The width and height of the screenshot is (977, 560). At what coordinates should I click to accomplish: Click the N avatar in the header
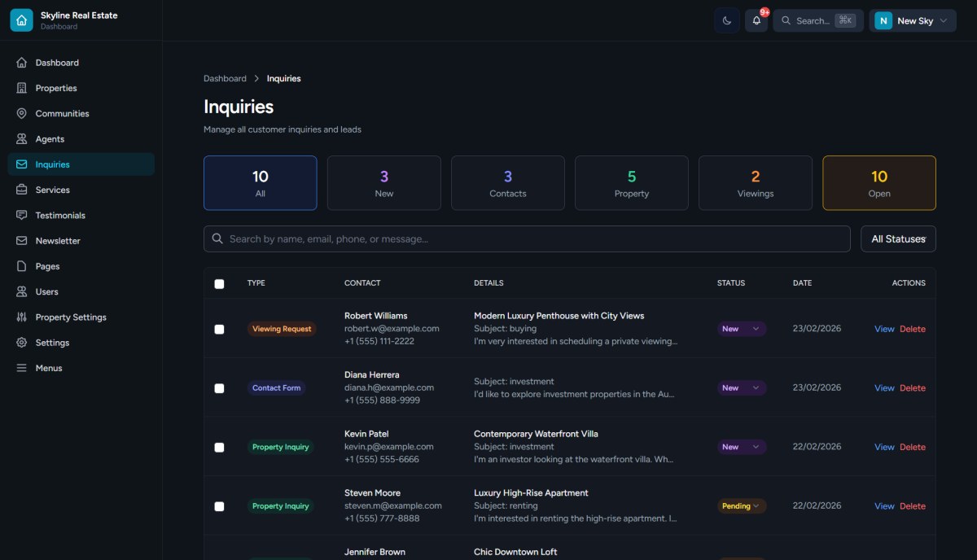[x=883, y=21]
